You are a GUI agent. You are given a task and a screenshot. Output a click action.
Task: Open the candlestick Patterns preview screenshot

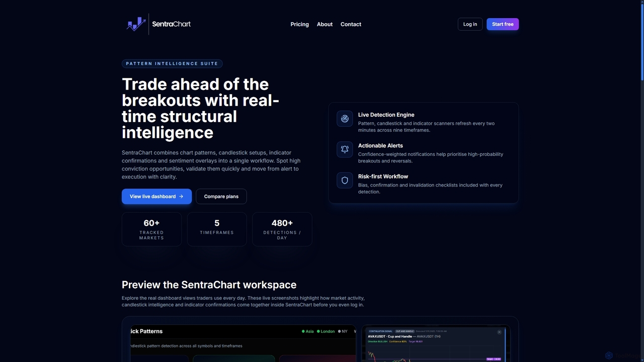(243, 343)
